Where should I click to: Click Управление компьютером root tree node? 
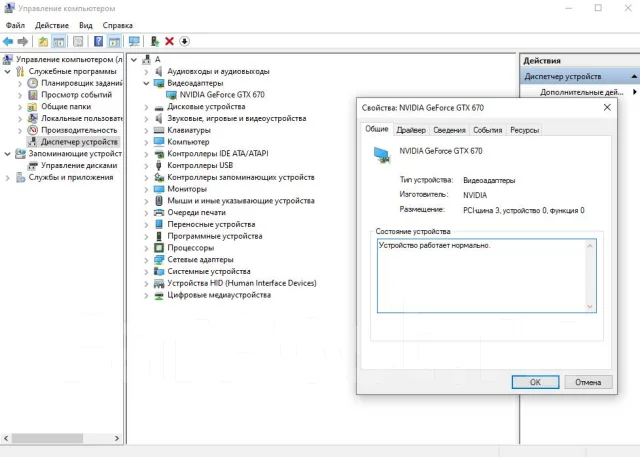coord(69,60)
